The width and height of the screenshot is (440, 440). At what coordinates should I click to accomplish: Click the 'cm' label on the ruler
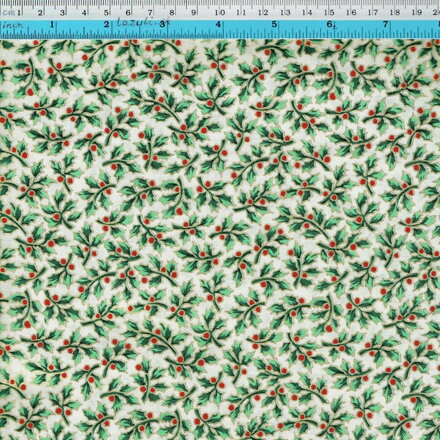8,13
